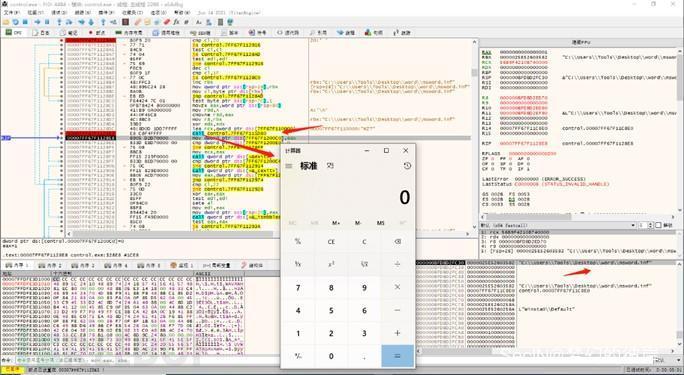Switch to the 内存布局 (Memory Map) tab
Viewport: 684px width, 375px height.
click(x=129, y=33)
